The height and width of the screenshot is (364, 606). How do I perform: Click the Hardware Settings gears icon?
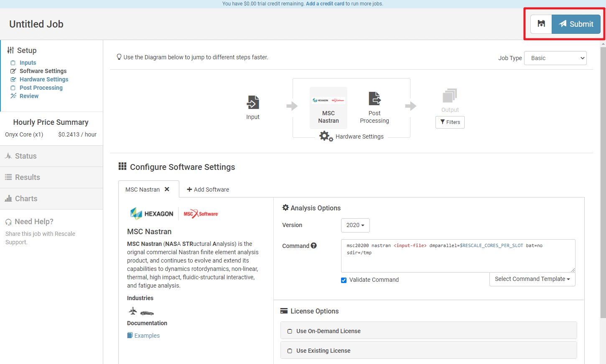click(326, 136)
